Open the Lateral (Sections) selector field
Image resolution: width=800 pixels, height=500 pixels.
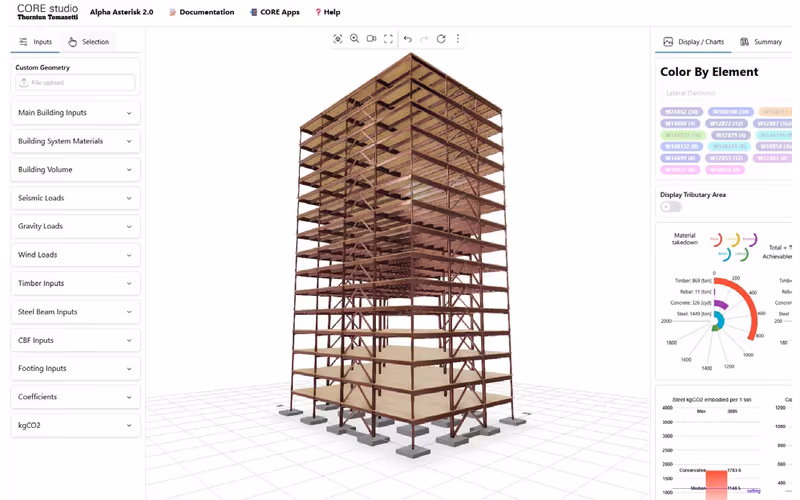pyautogui.click(x=724, y=93)
